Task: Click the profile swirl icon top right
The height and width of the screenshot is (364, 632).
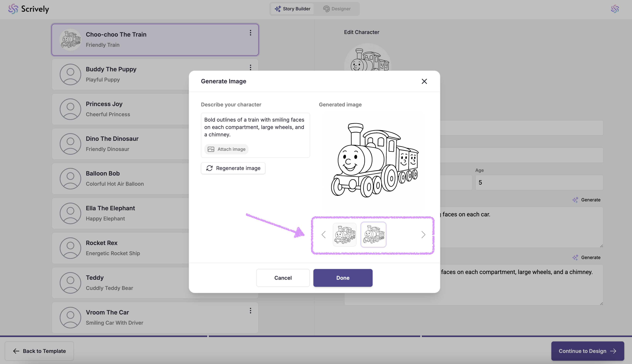Action: tap(615, 9)
